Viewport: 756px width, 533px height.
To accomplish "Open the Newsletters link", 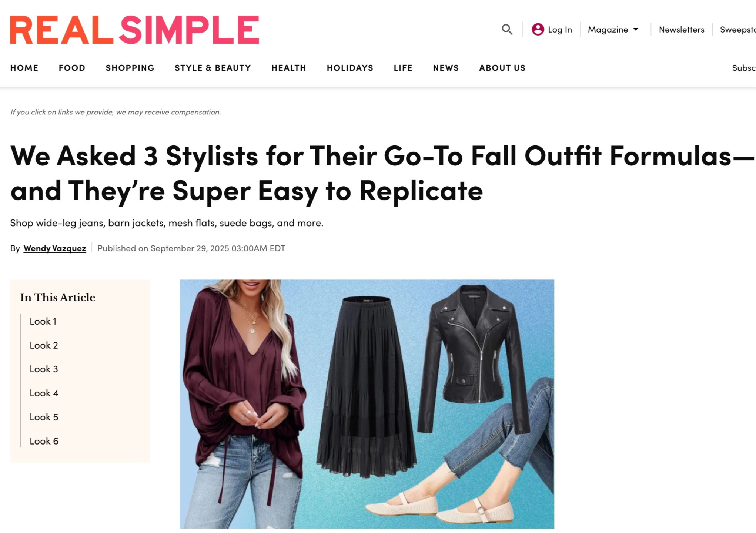I will point(681,30).
